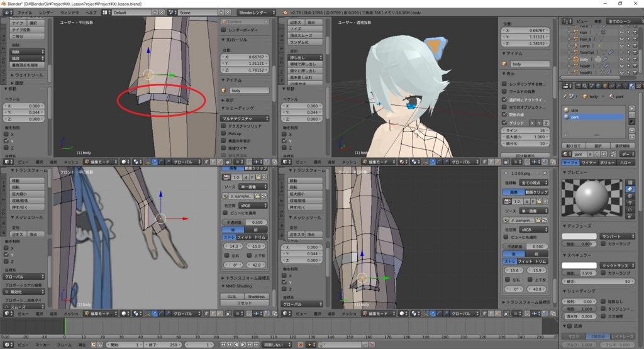Edit the 3D cursor X value 0.66767
Screen dimensions: 644x349
coord(246,57)
